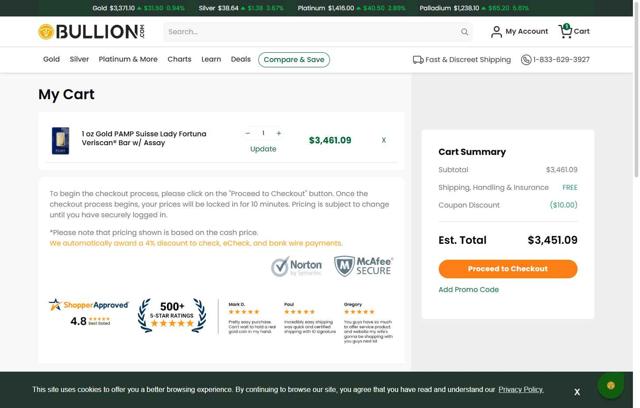This screenshot has height=408, width=640.
Task: Increase quantity with plus button
Action: point(279,133)
